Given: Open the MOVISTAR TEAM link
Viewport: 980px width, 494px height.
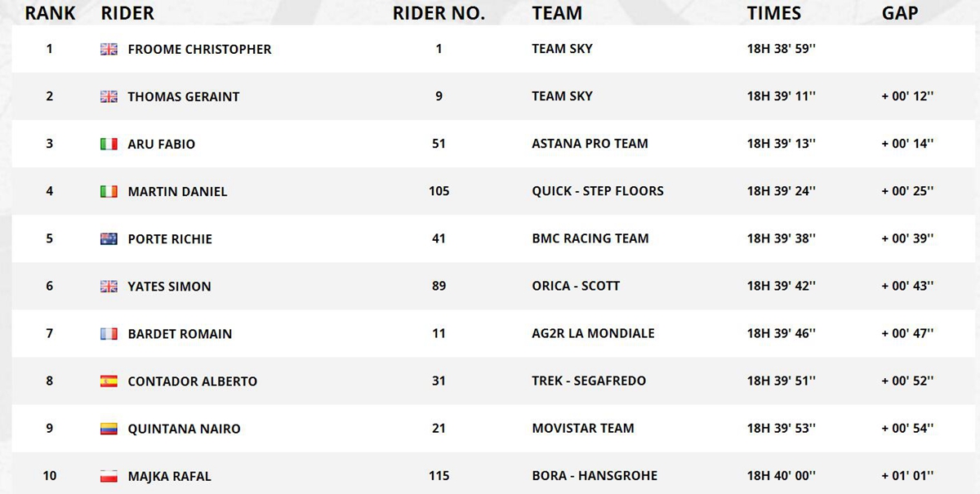Looking at the screenshot, I should click(583, 428).
